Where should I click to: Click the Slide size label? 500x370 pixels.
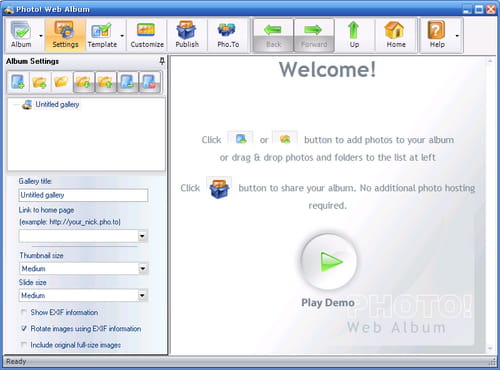click(x=33, y=282)
